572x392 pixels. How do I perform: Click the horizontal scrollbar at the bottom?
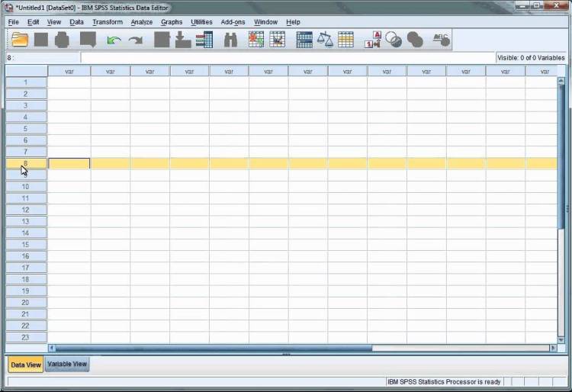tap(229, 348)
